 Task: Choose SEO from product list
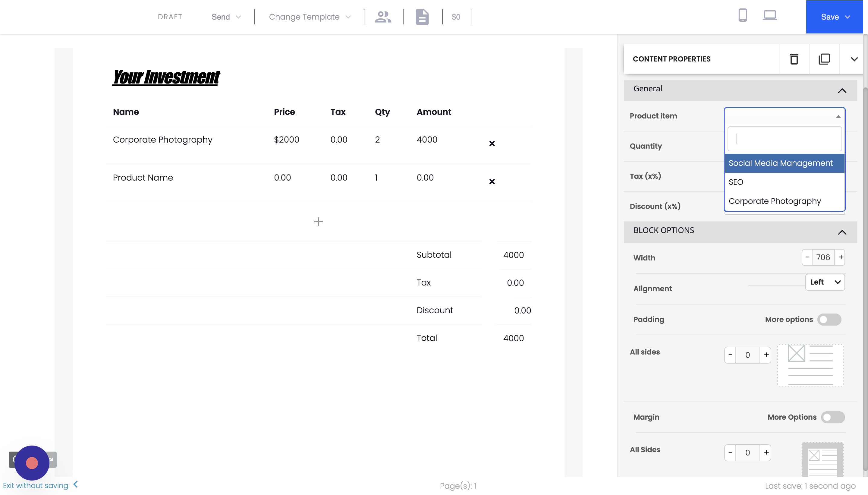click(x=736, y=182)
